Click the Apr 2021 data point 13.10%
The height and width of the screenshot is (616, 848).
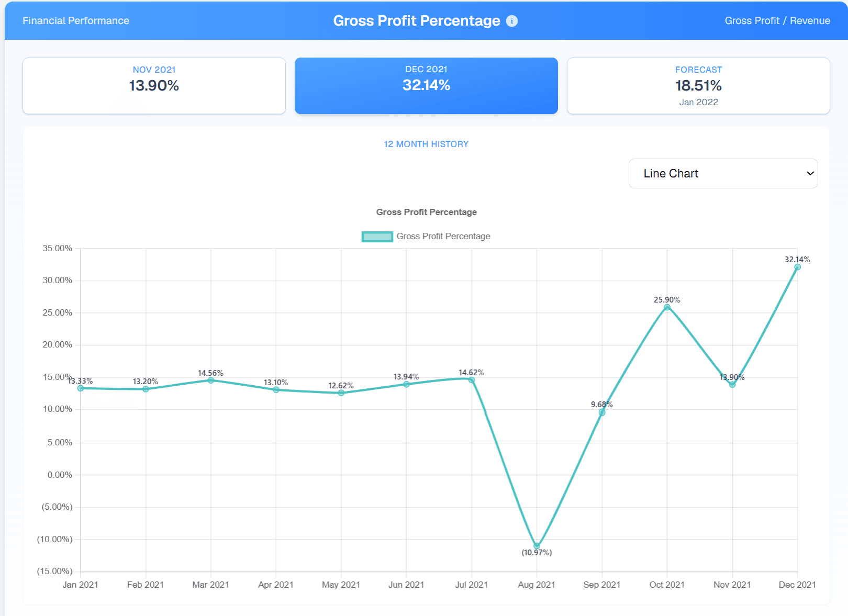tap(276, 390)
